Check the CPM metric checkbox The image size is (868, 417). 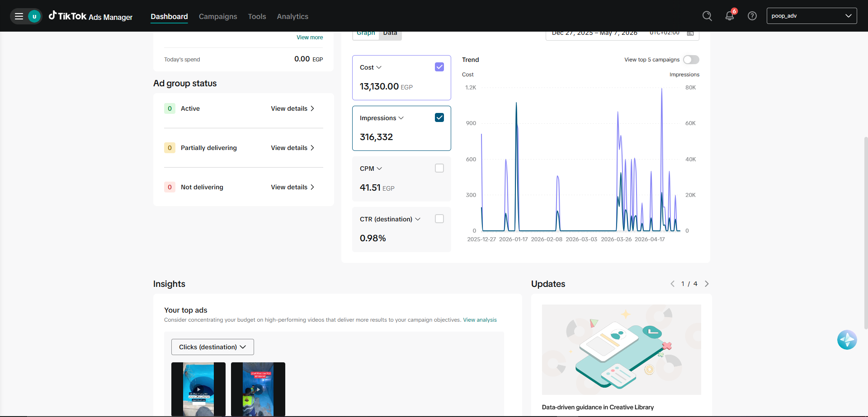439,168
